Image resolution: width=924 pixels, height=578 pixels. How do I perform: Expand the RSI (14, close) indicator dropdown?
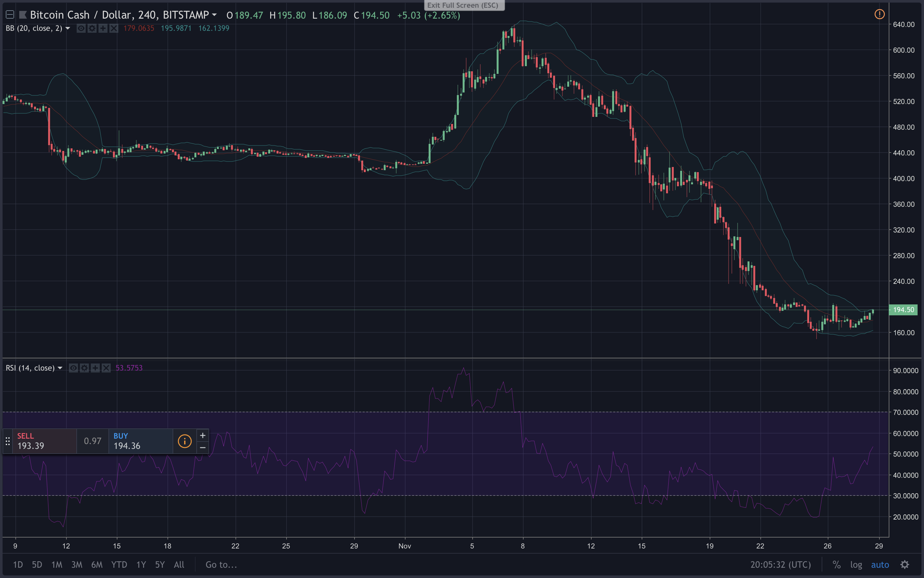(60, 368)
